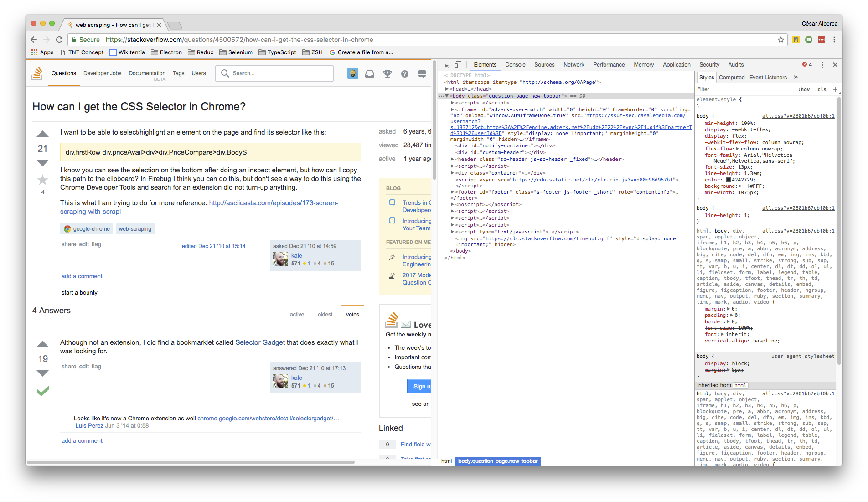The width and height of the screenshot is (868, 502).
Task: Open the background color swatch #FFF
Action: (746, 186)
